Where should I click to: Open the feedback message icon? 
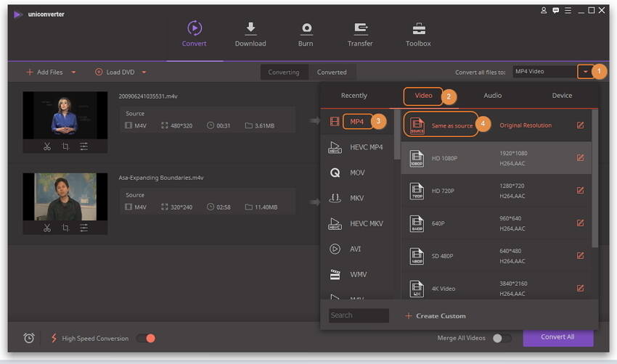555,11
